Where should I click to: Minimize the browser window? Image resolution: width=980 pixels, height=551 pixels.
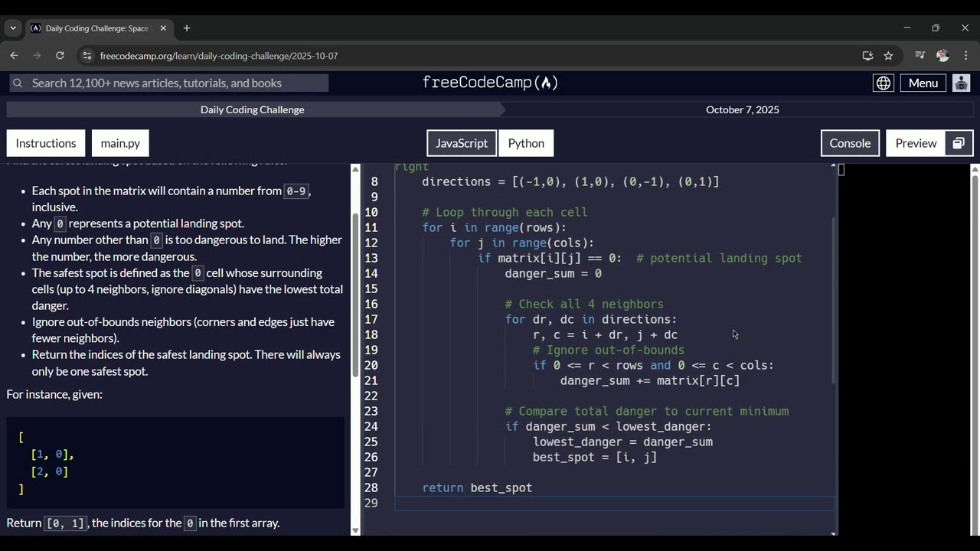(x=907, y=28)
